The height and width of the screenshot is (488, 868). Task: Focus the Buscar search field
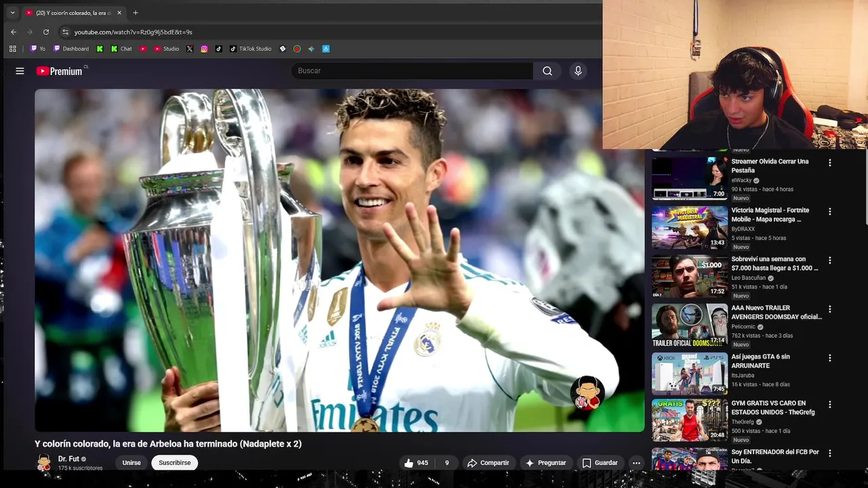(x=412, y=71)
